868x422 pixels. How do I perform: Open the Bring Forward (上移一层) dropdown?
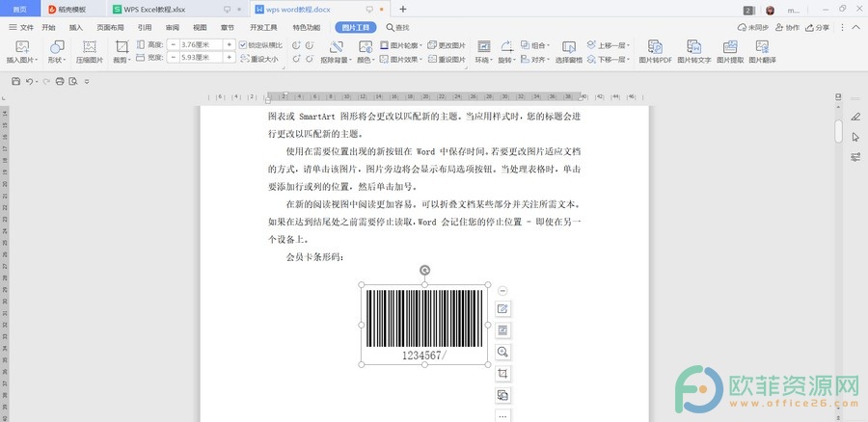tap(609, 45)
